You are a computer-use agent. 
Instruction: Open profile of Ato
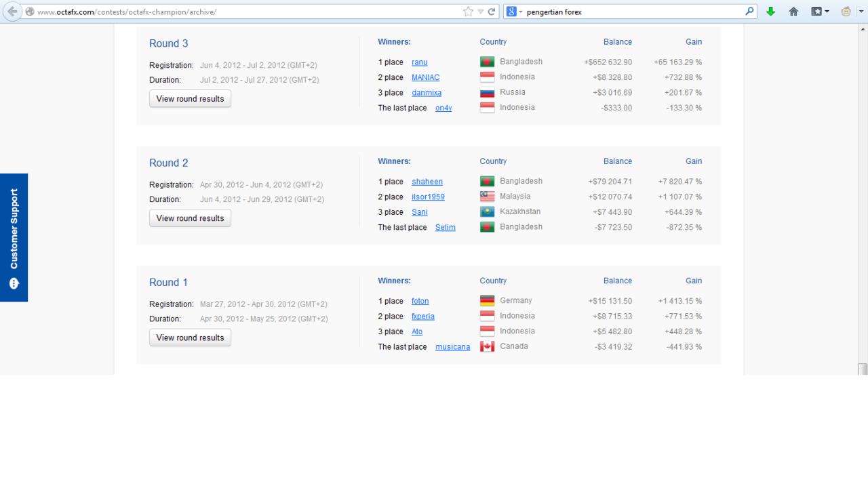(417, 331)
